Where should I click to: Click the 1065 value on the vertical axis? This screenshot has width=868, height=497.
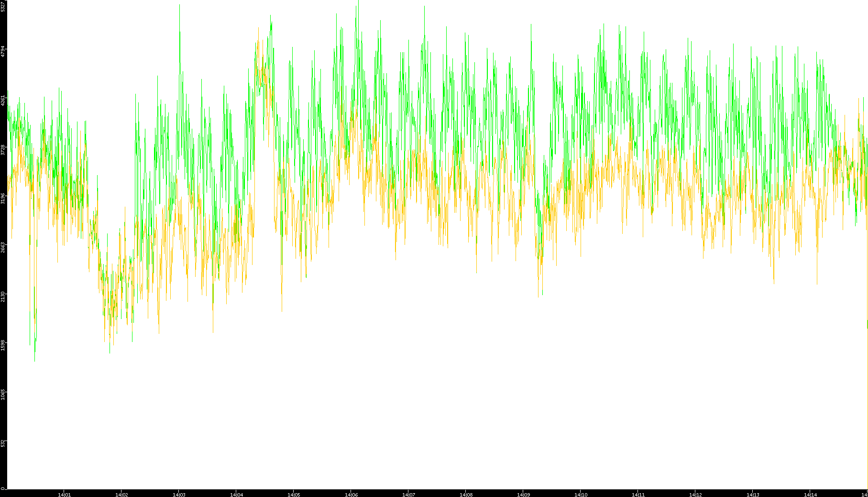pos(3,394)
